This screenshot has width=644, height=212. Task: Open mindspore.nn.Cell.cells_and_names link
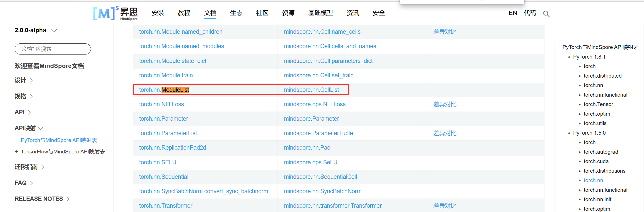[330, 46]
